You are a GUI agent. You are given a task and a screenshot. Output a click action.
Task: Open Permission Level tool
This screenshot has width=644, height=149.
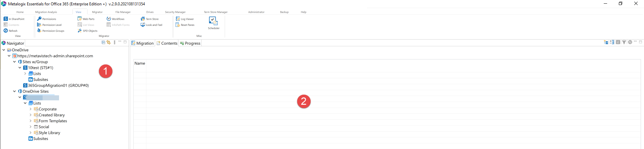tap(49, 25)
